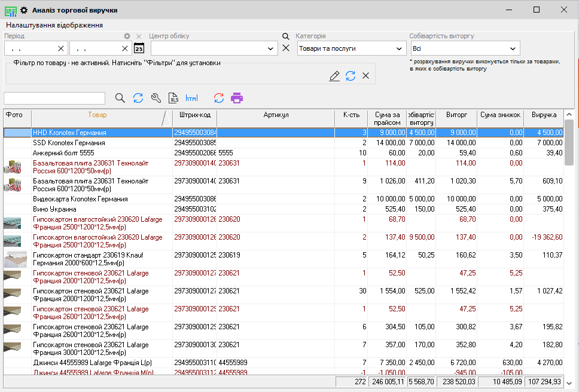Click the magnifier search icon in toolbar
This screenshot has height=392, width=579.
coord(120,98)
